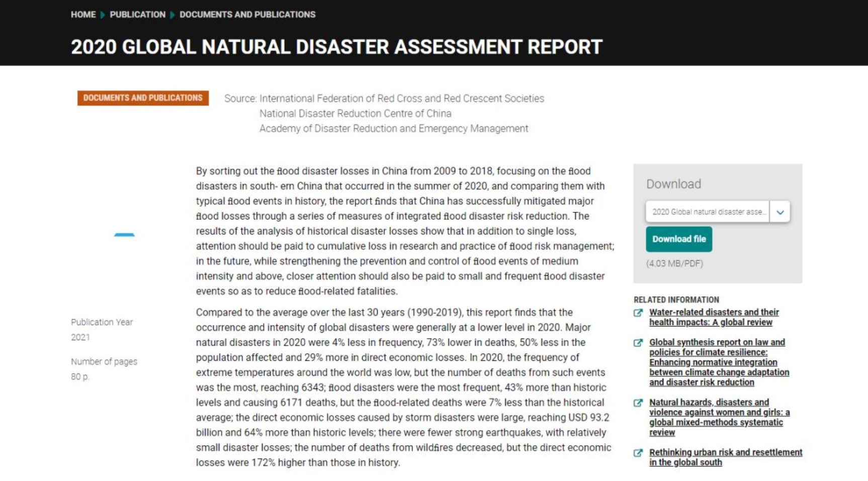Expand the download file chevron dropdown
868x481 pixels.
coord(780,212)
